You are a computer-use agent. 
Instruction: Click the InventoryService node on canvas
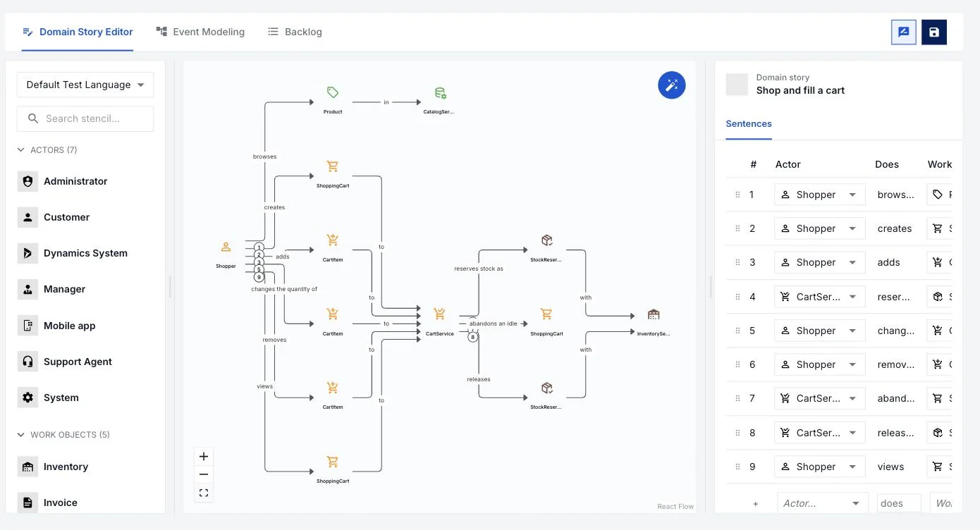point(654,322)
